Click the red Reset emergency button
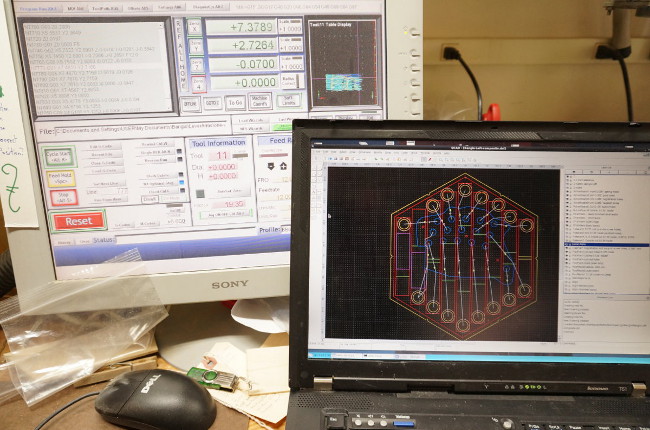The image size is (650, 430). pos(78,221)
